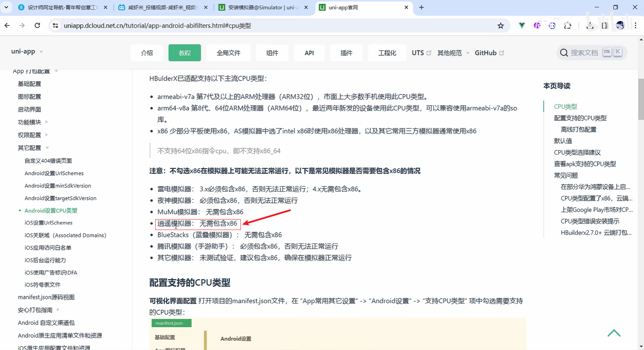Click the address bar URL
This screenshot has width=644, height=350.
coord(157,26)
